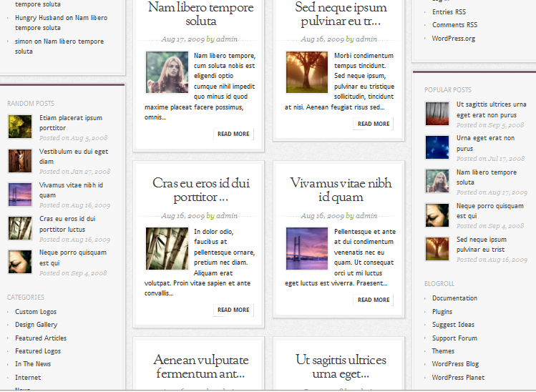Open 'Ut sagittis ultrices urna eget...' post title
The height and width of the screenshot is (392, 536).
click(x=341, y=367)
